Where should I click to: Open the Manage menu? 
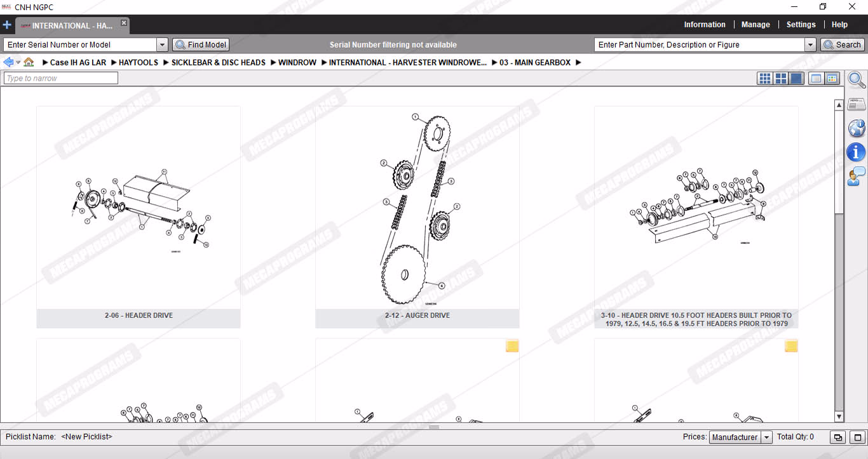[x=756, y=25]
